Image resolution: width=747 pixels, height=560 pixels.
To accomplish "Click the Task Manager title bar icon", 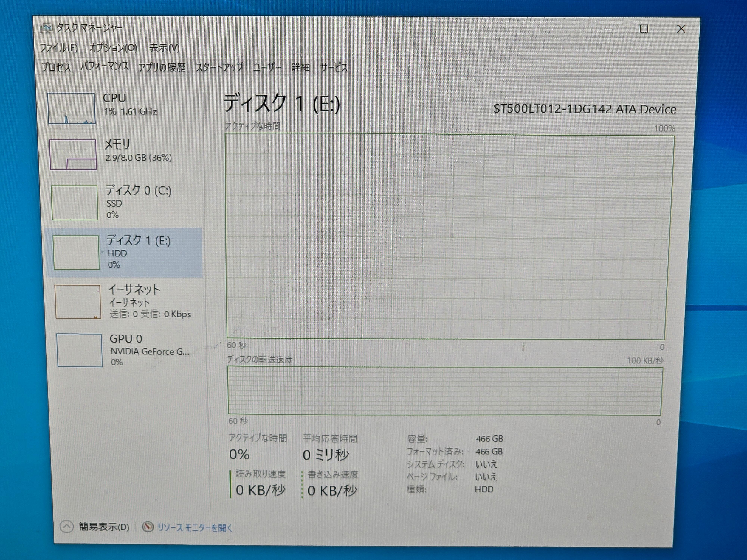I will 46,28.
